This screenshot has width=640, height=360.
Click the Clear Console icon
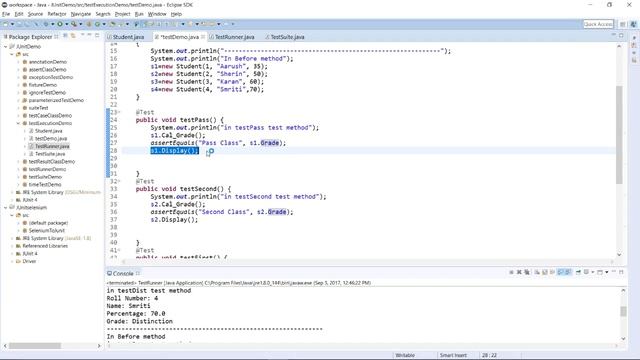pos(537,272)
